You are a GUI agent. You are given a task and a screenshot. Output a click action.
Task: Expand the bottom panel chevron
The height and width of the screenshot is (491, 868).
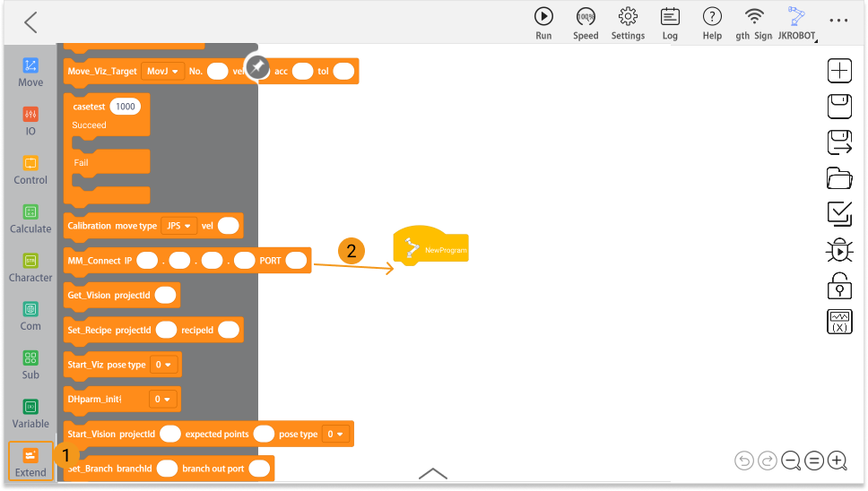[433, 474]
